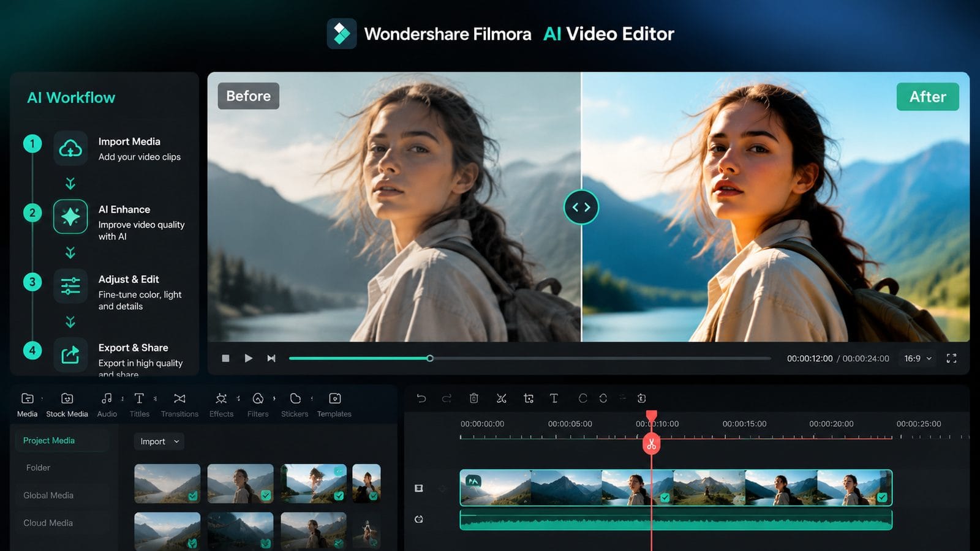The width and height of the screenshot is (980, 551).
Task: Skip to next frame in preview
Action: pyautogui.click(x=271, y=358)
